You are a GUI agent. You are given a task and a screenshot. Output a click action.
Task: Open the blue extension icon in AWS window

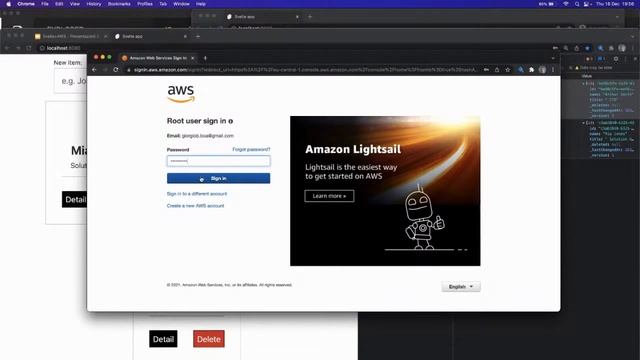pos(520,70)
